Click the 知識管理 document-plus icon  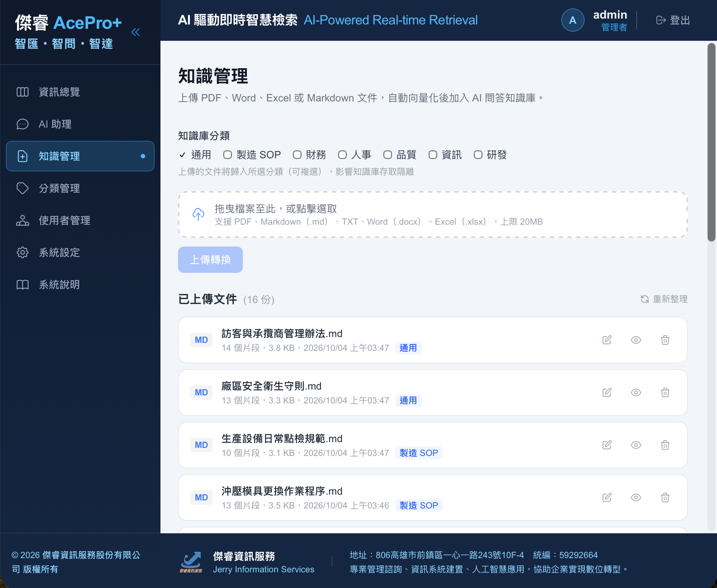pos(23,156)
